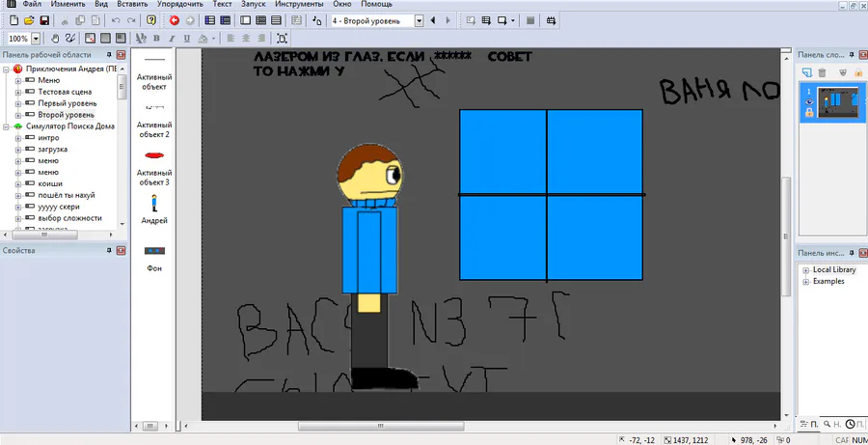The image size is (868, 445).
Task: Close the 'Панель рабочей области' panel
Action: [121, 55]
